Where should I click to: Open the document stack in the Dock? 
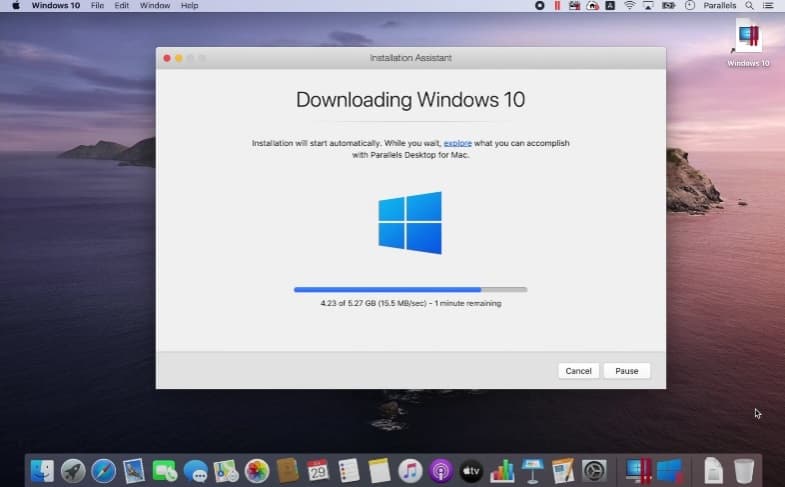713,471
